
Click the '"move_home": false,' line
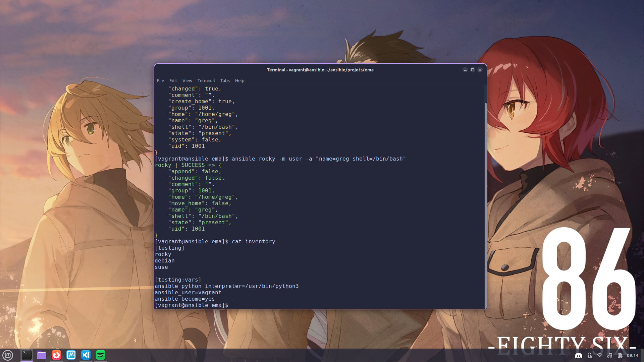click(200, 203)
